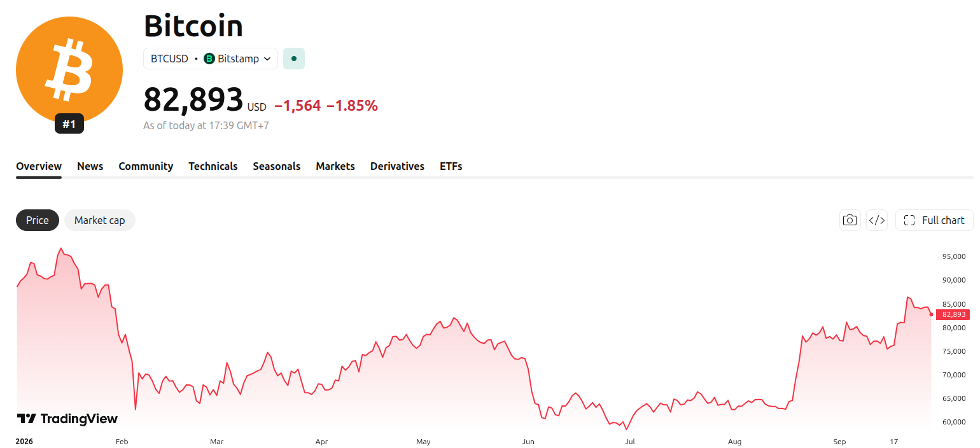980x448 pixels.
Task: Open the BTCUSD Bitstamp exchange dropdown
Action: [x=211, y=59]
